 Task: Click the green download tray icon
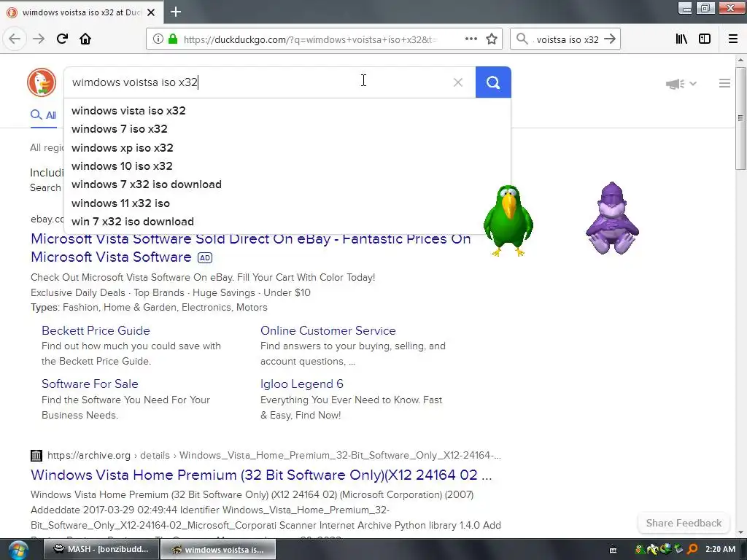678,550
